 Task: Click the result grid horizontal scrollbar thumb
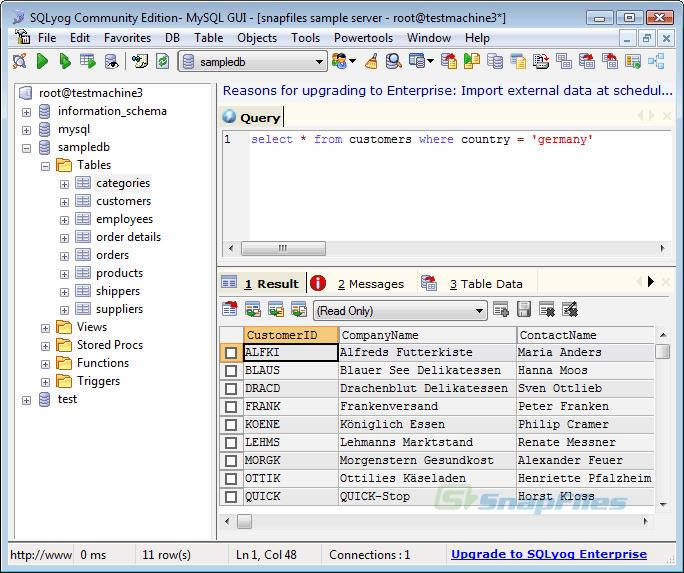(x=244, y=521)
